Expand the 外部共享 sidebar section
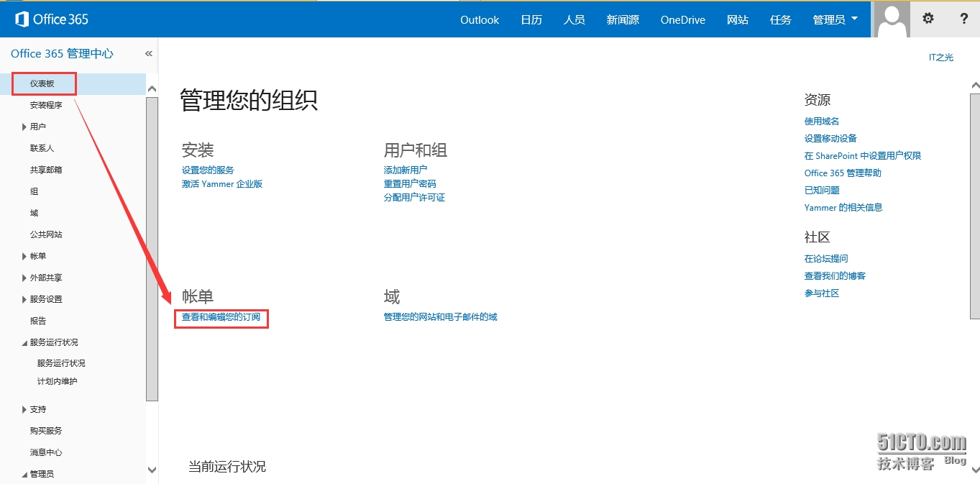The width and height of the screenshot is (980, 484). tap(24, 278)
